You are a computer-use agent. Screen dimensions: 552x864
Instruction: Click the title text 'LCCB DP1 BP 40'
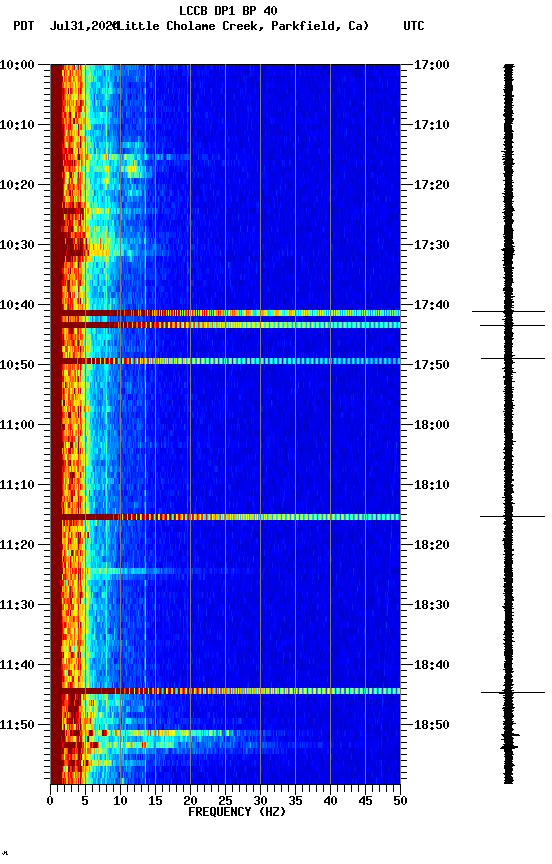(x=228, y=10)
